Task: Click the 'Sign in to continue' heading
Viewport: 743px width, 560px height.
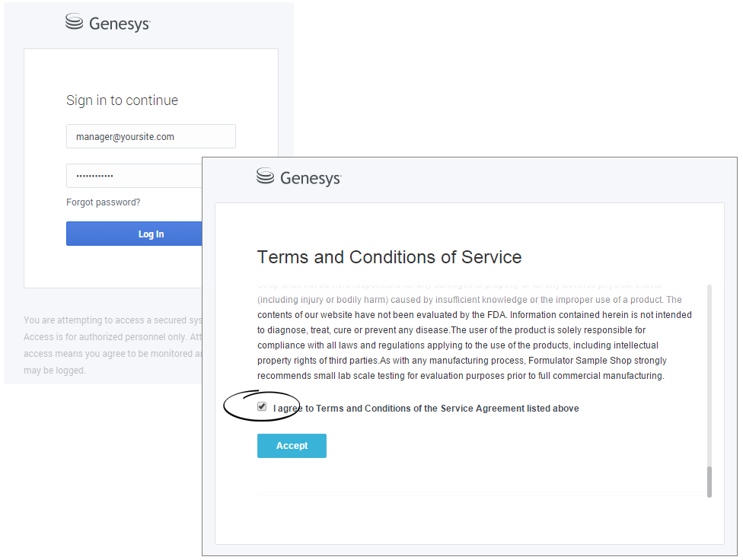Action: pyautogui.click(x=122, y=100)
